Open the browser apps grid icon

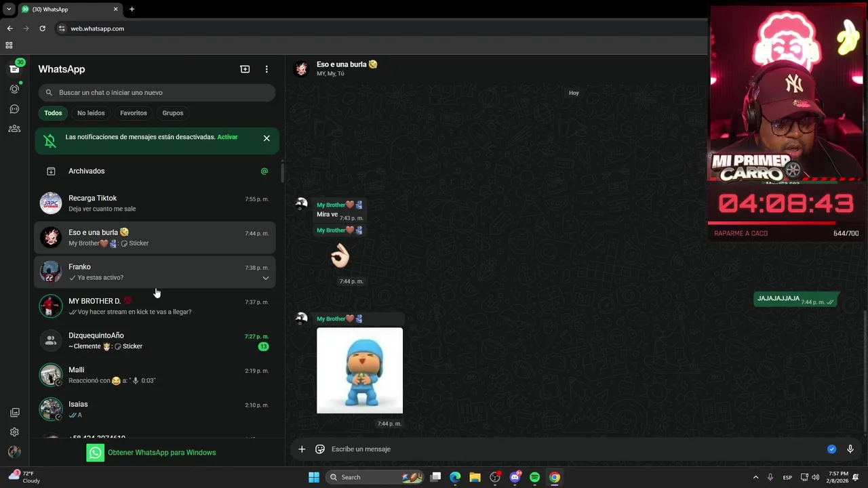click(9, 45)
